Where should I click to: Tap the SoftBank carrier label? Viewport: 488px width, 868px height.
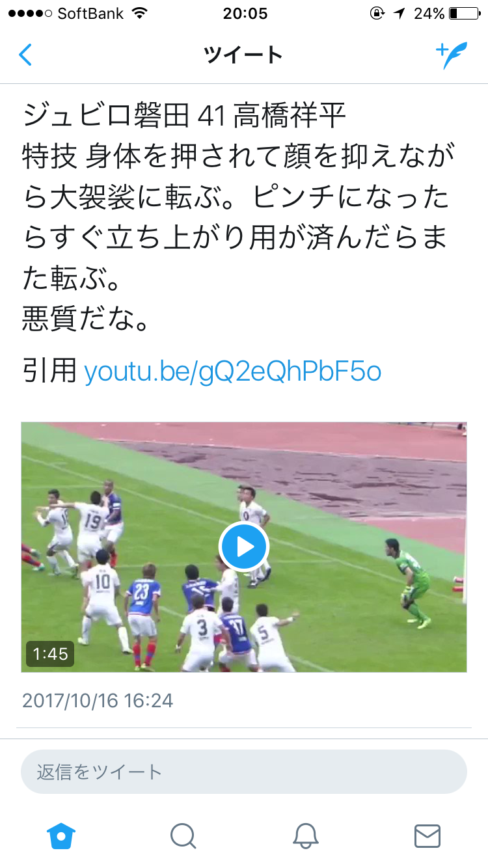pyautogui.click(x=90, y=13)
